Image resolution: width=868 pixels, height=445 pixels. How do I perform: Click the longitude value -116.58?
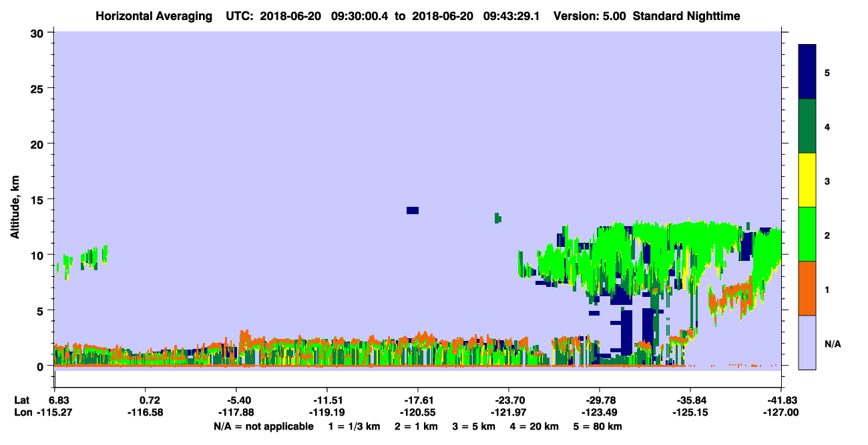[145, 413]
